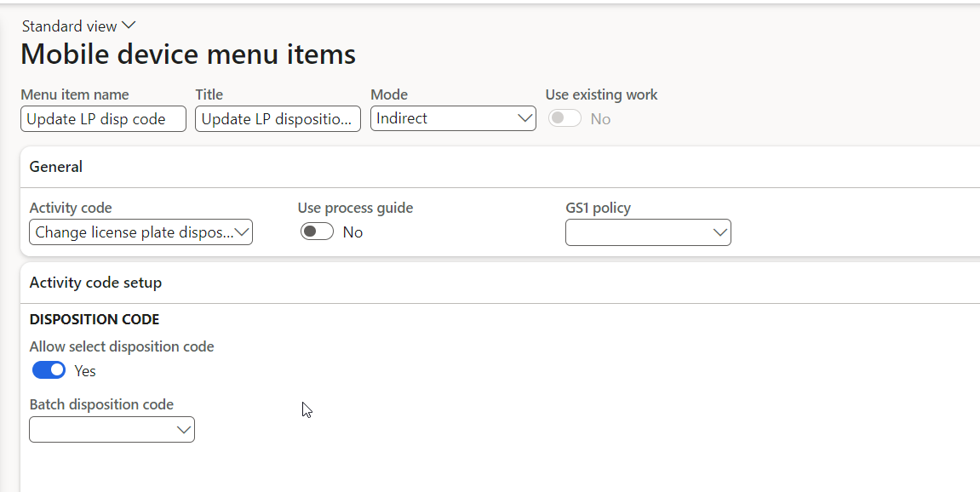Click the Batch disposition code label
Viewport: 980px width, 492px height.
tap(101, 405)
